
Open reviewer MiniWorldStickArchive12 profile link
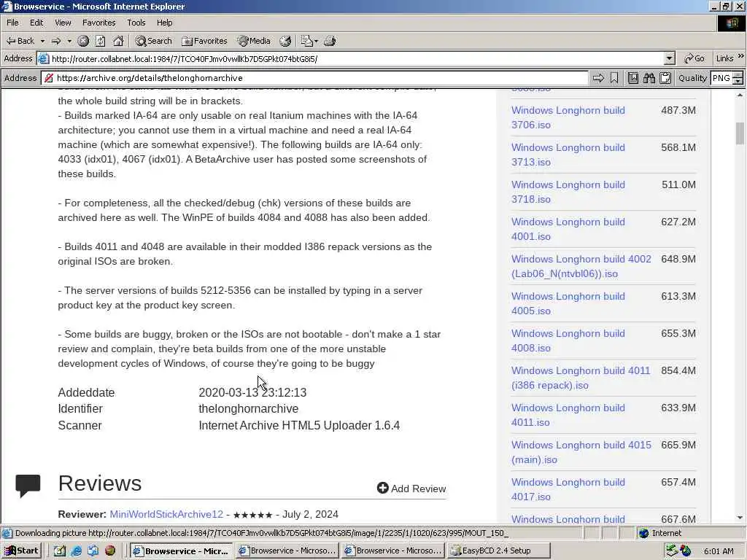coord(166,514)
